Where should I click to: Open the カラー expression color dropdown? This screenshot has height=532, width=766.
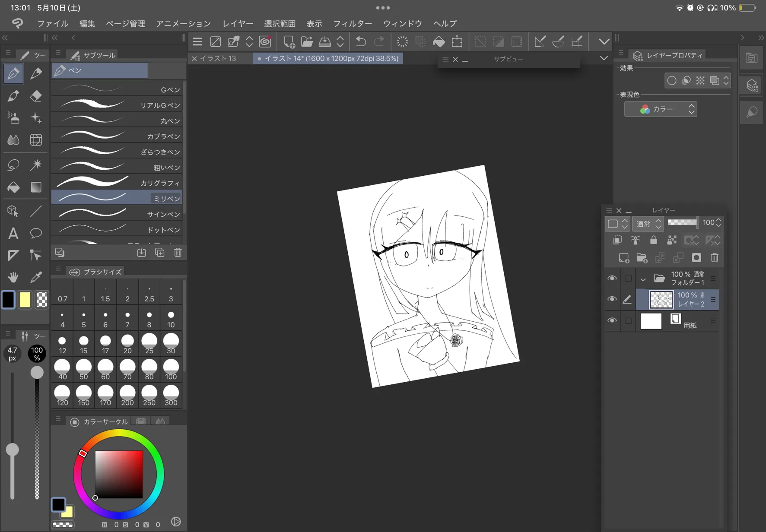click(x=660, y=109)
